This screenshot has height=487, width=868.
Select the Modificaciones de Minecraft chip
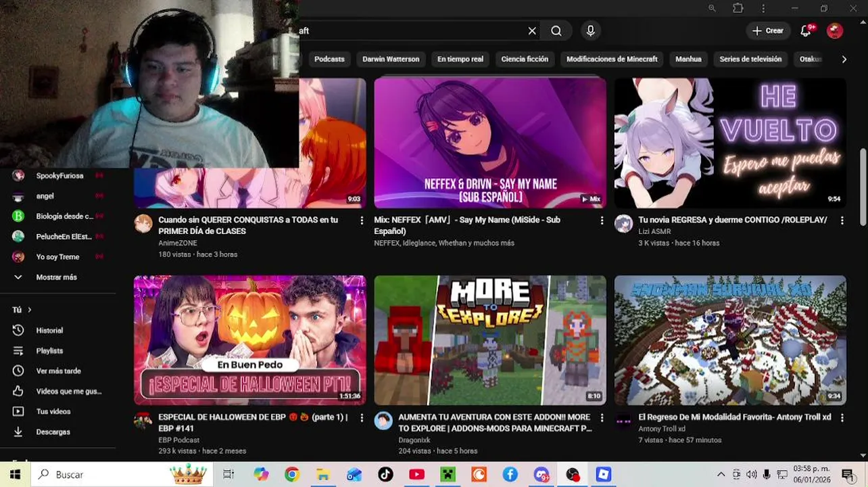point(612,59)
